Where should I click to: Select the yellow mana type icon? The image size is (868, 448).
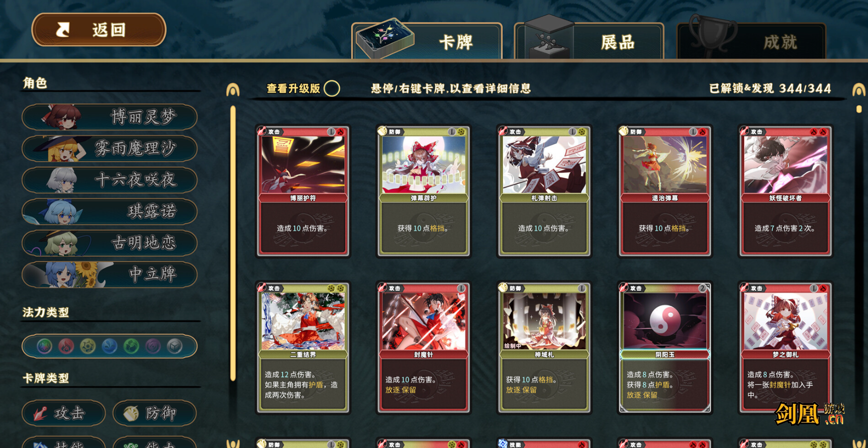(88, 346)
